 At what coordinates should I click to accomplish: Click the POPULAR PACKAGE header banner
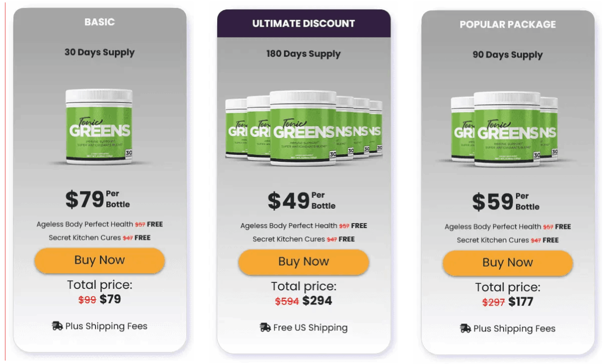pos(508,24)
